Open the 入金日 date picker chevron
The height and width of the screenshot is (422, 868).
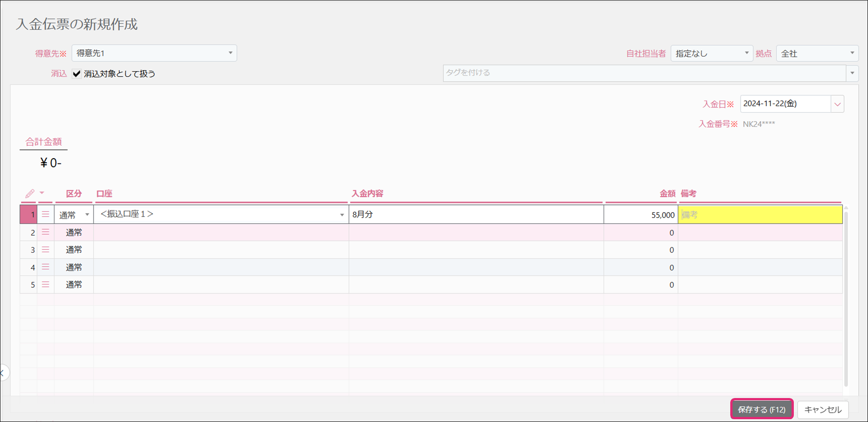click(837, 104)
